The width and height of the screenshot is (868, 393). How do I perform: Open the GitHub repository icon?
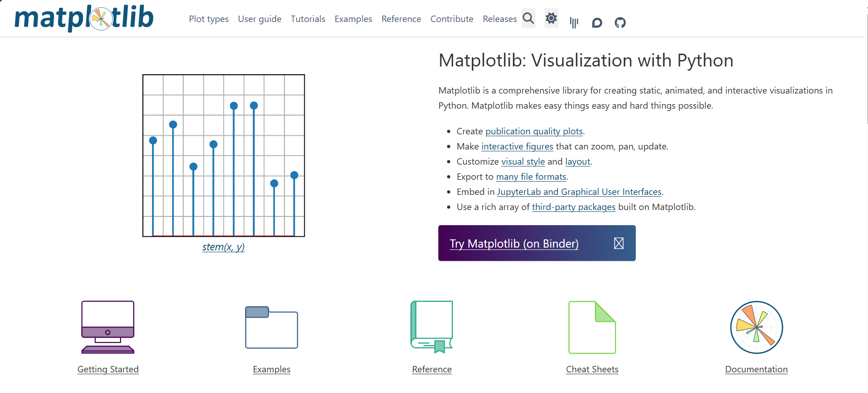[620, 22]
